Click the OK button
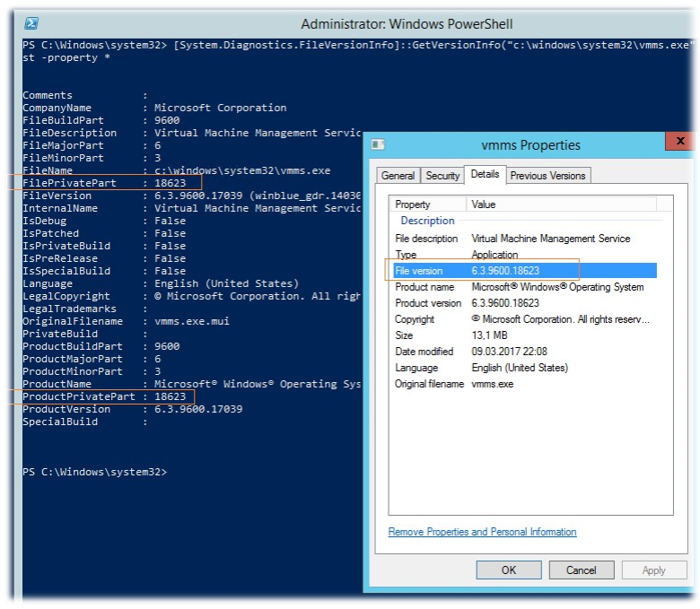Viewport: 700px width, 609px height. (x=509, y=570)
